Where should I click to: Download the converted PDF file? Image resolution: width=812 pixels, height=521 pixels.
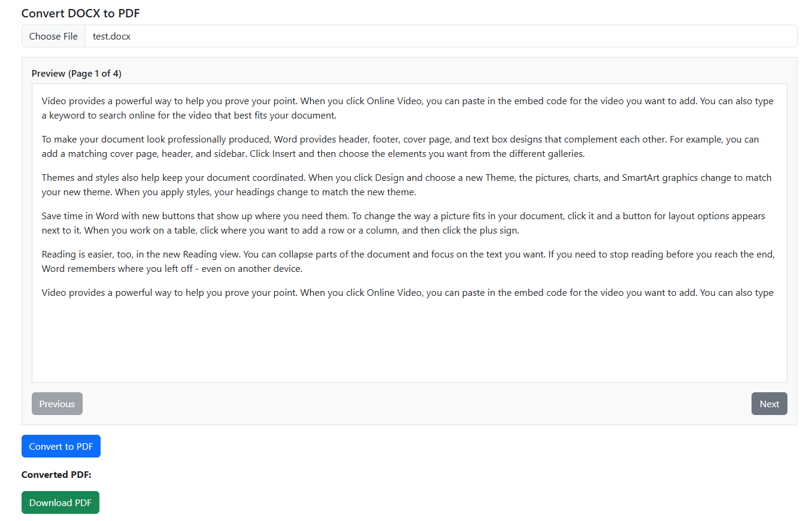(x=60, y=502)
